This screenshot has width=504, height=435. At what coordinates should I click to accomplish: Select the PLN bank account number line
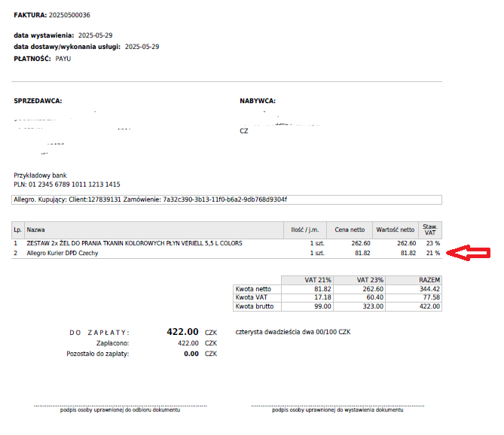[x=66, y=184]
